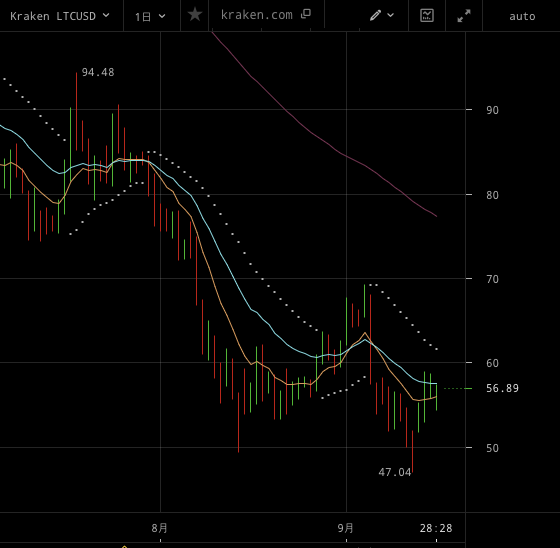This screenshot has height=548, width=560.
Task: Click the external link icon beside kraken.com
Action: pyautogui.click(x=306, y=14)
